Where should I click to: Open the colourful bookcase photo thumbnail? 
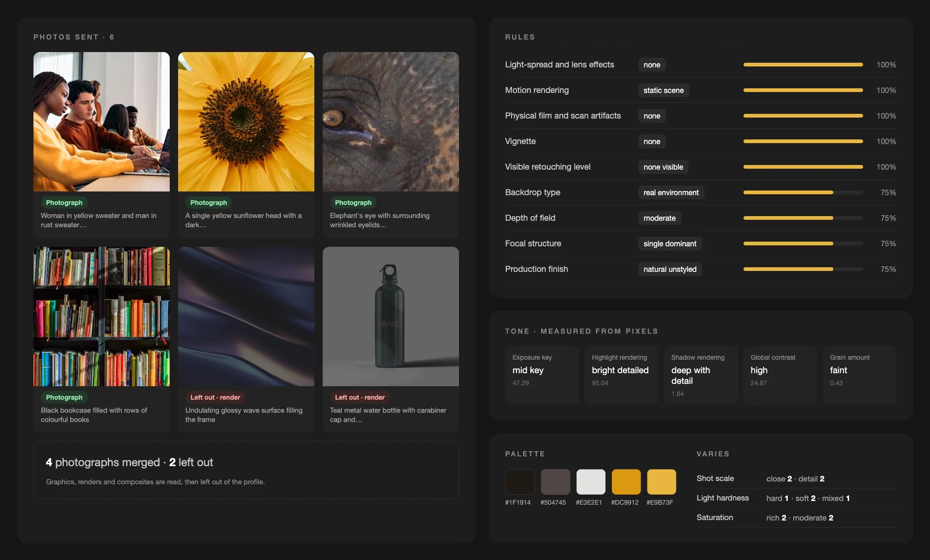pos(101,316)
